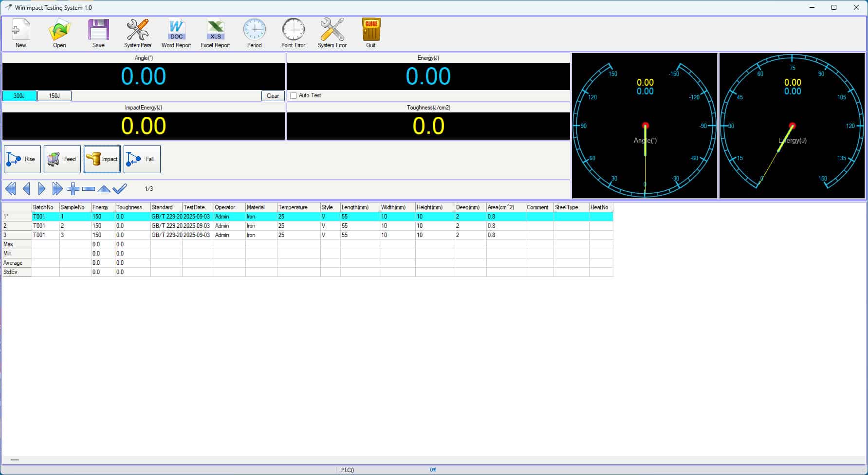Enable the Auto Test checkbox
Screen dimensions: 868x475
coord(293,95)
